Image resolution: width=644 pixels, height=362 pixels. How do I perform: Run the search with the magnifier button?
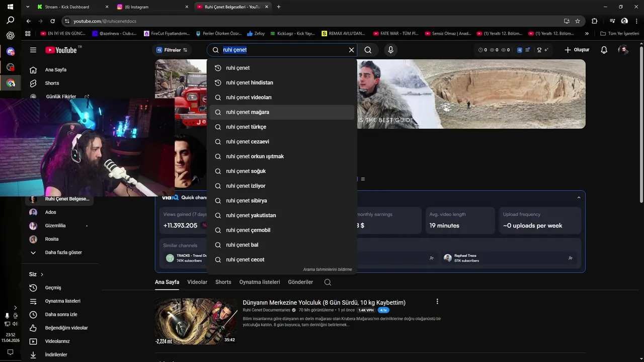tap(368, 50)
